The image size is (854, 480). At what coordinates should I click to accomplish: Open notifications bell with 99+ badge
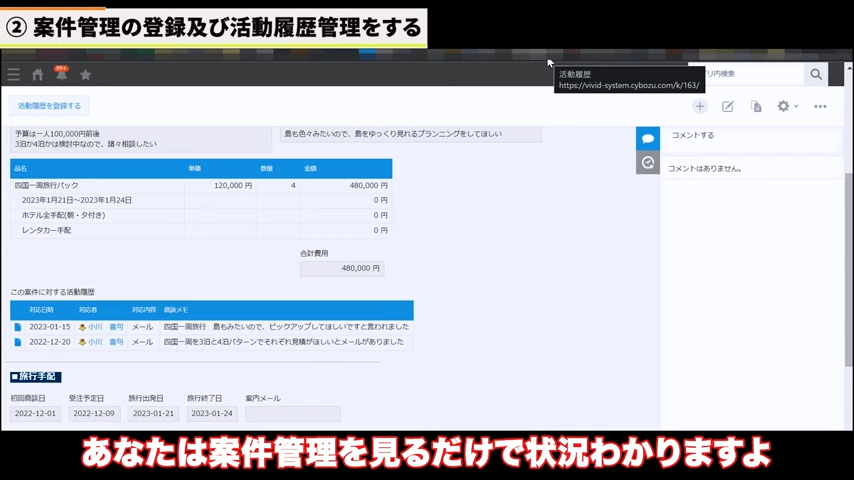62,74
